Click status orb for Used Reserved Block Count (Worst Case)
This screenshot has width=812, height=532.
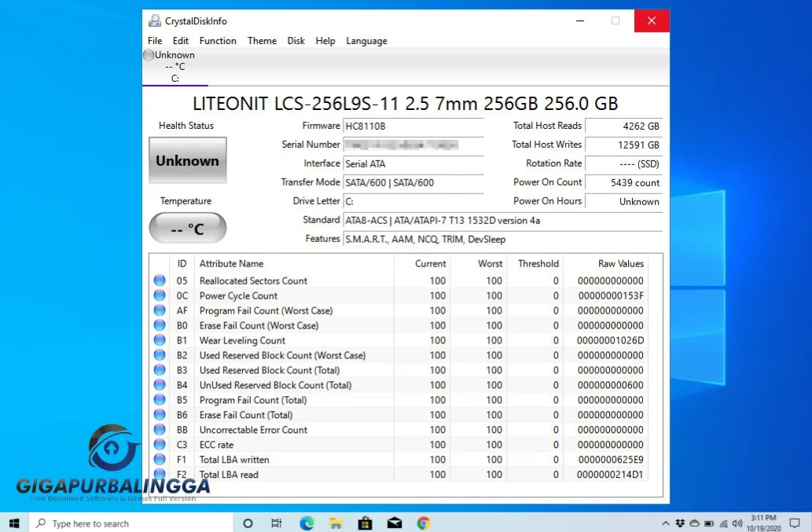pos(160,355)
